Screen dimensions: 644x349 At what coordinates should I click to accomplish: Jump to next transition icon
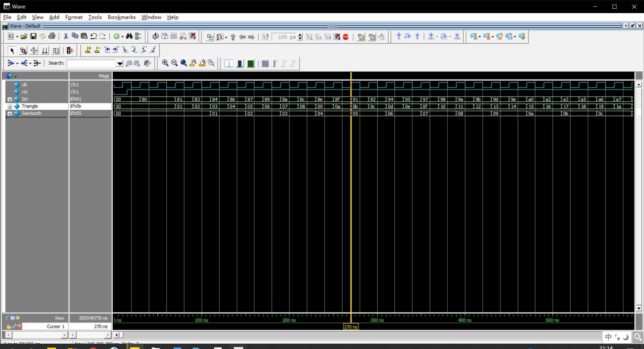116,50
